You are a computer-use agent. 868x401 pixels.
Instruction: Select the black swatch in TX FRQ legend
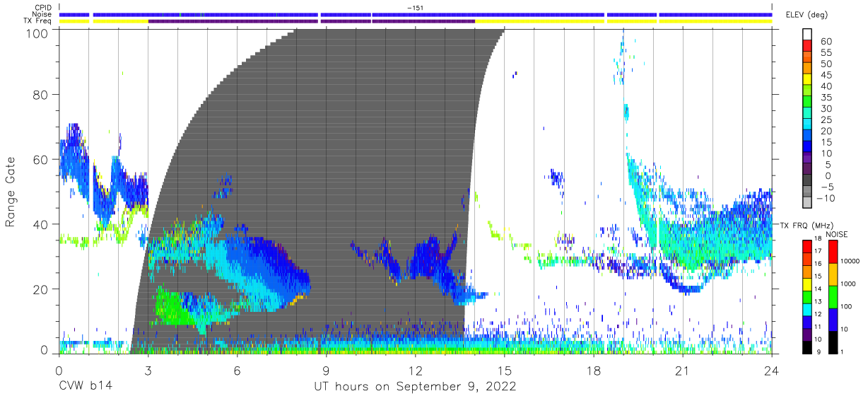[x=807, y=347]
